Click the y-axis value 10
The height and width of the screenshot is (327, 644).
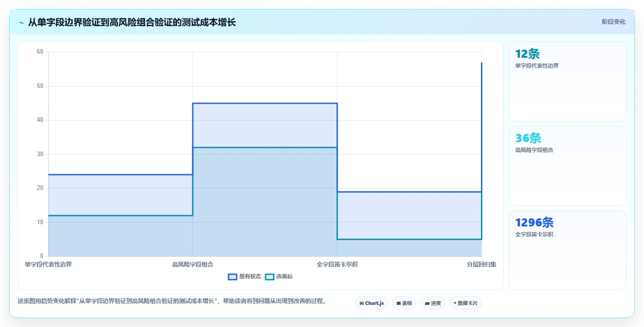coord(40,222)
